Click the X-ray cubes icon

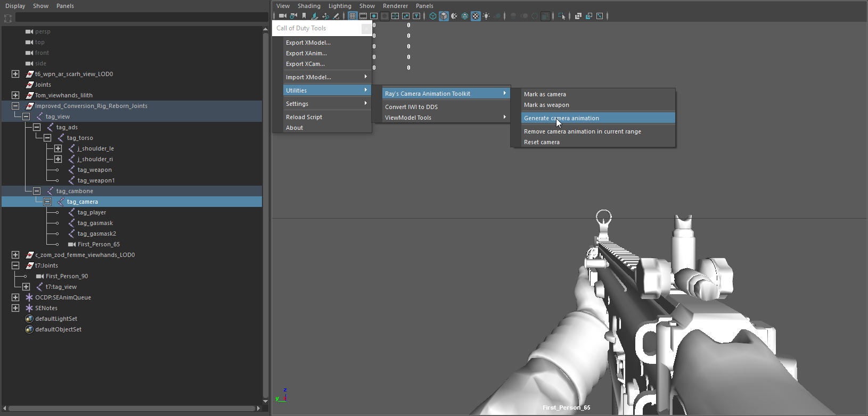pos(578,16)
